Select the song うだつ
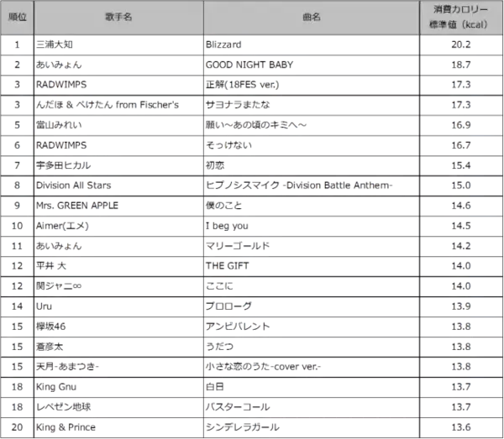The width and height of the screenshot is (504, 439). coord(219,347)
